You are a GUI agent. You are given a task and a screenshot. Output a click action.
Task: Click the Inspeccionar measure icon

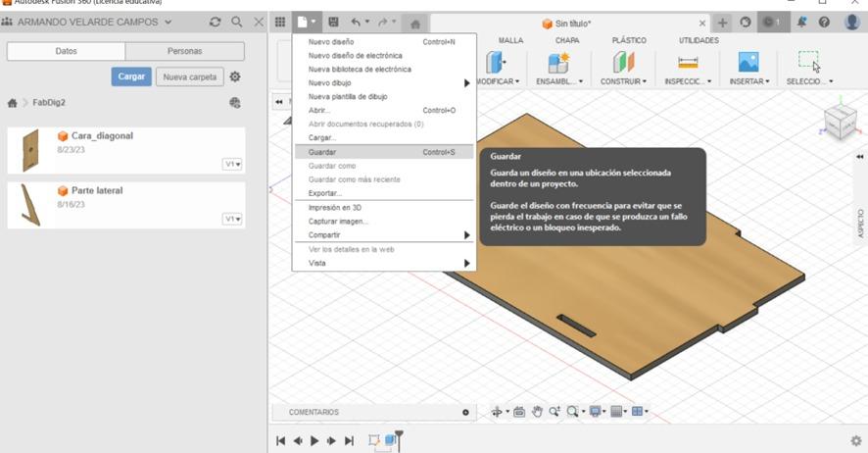[x=688, y=63]
